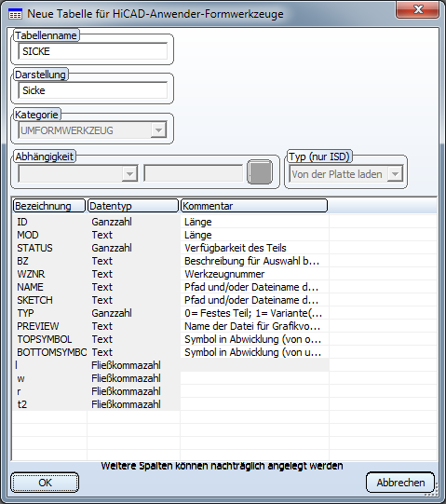Select the TOPSYMBOL row name
446x504 pixels.
[45, 339]
